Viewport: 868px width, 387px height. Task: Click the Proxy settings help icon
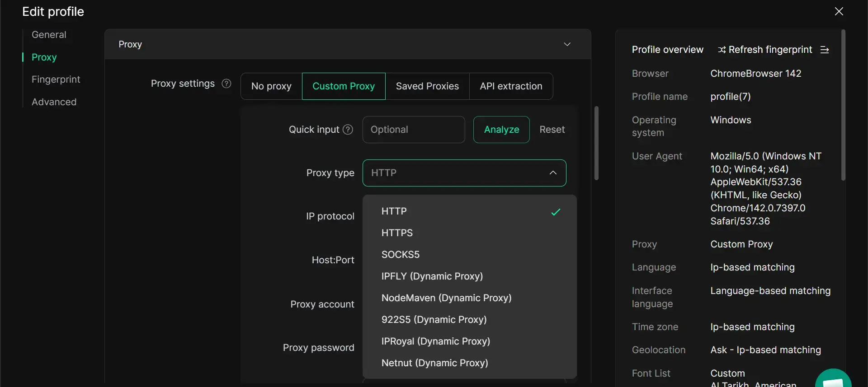click(226, 84)
